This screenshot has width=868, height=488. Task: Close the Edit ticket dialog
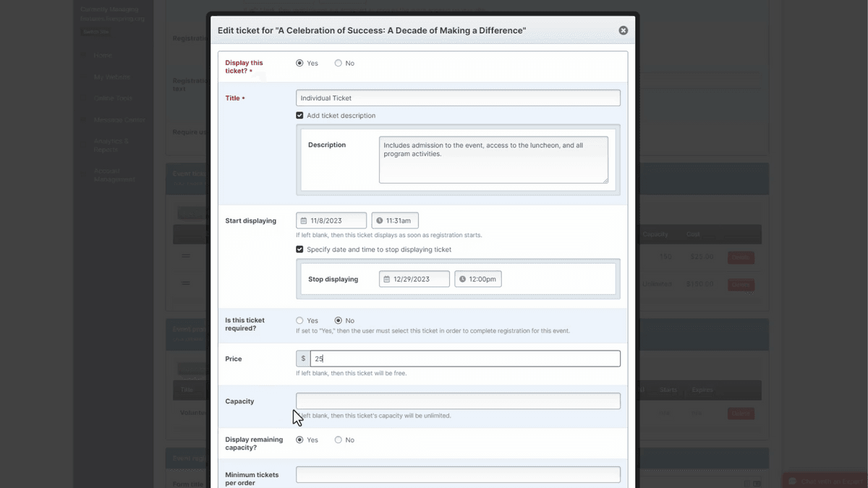(x=623, y=30)
